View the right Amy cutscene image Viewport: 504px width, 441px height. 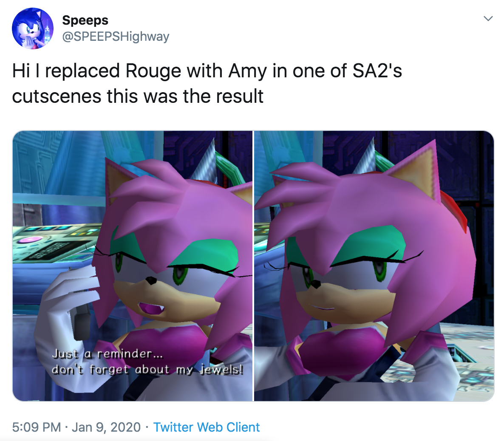point(374,266)
